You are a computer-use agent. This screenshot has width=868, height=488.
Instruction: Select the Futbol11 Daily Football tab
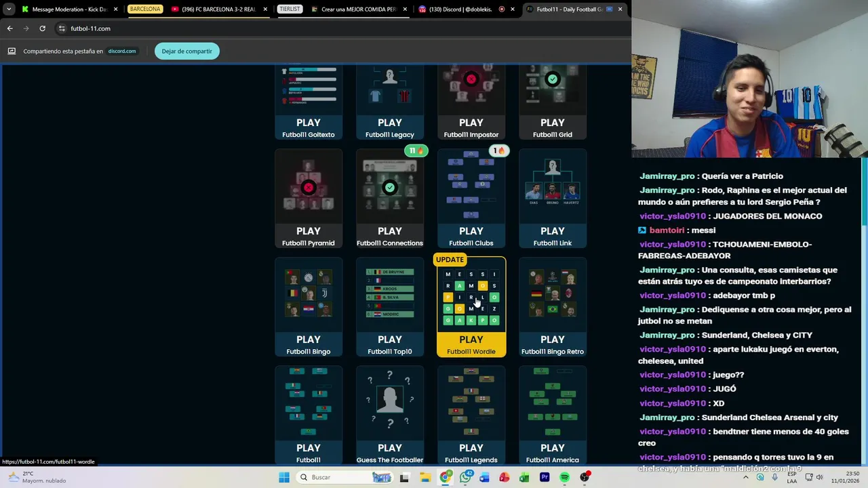point(568,9)
